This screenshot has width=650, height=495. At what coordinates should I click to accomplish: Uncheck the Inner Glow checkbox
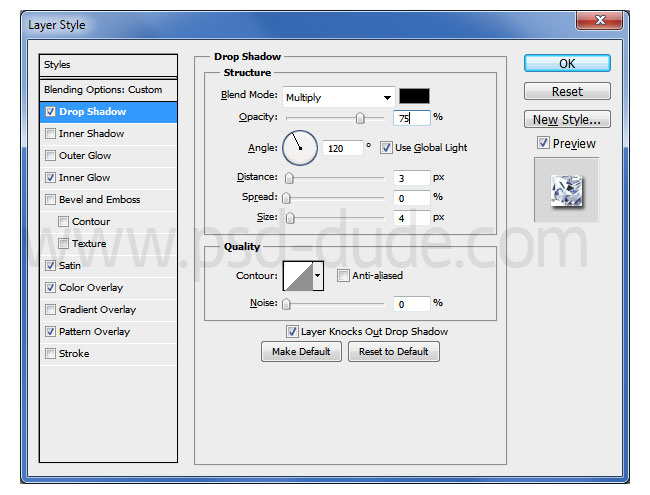point(50,177)
